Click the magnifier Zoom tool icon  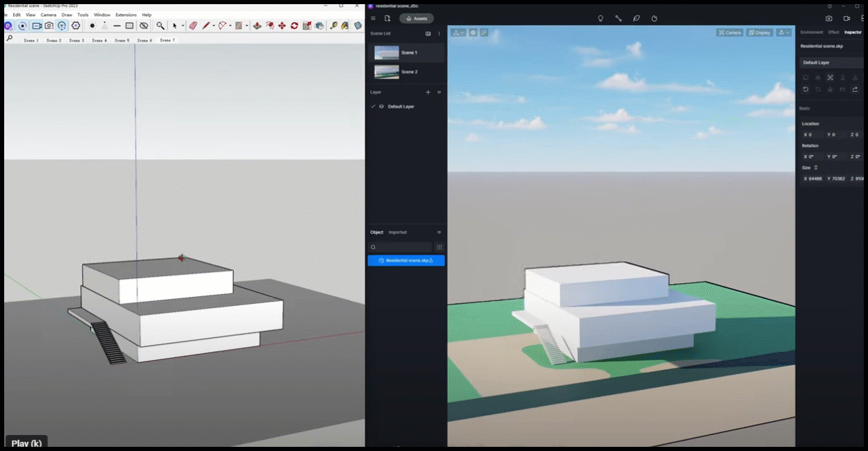[160, 26]
